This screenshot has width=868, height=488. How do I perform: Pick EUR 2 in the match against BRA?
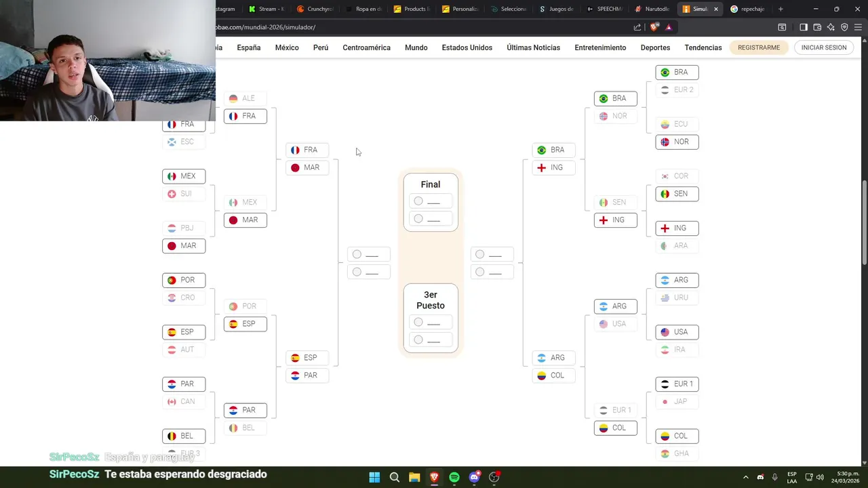(x=677, y=89)
